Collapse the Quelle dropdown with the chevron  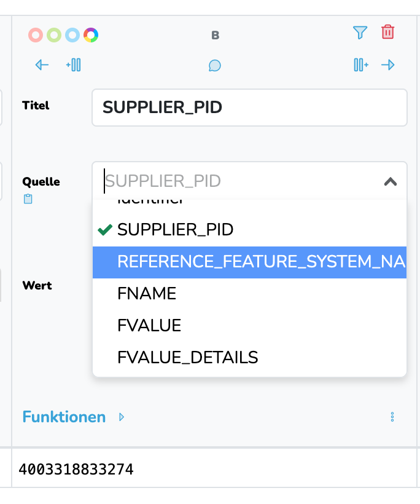point(391,181)
